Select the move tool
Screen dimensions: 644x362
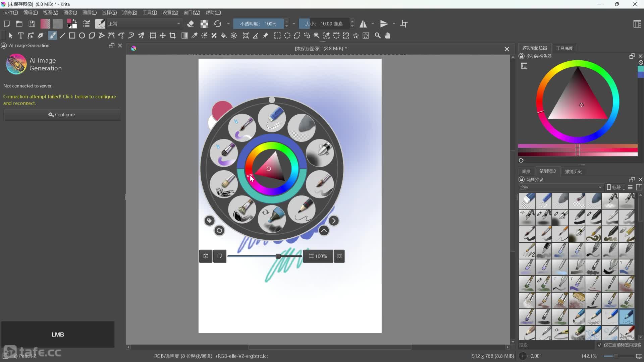163,36
